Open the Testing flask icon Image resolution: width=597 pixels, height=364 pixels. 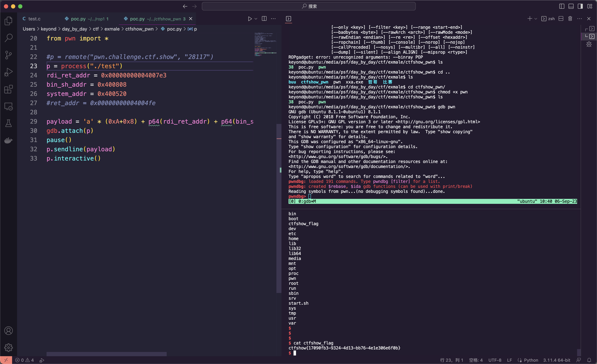(9, 123)
